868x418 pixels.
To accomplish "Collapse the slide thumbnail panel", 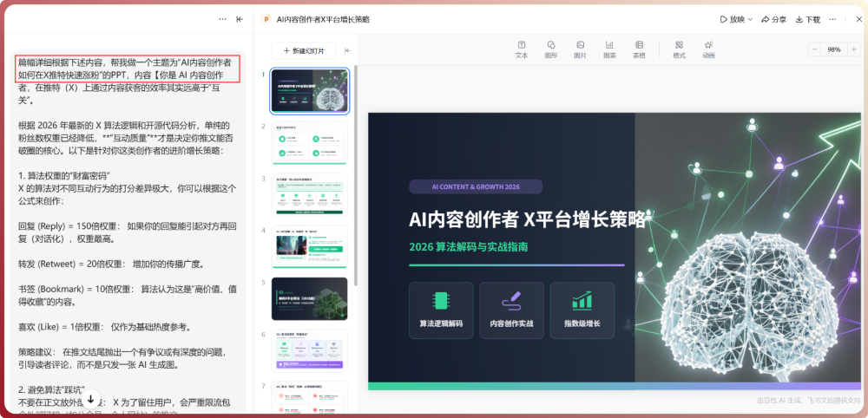I will coord(348,50).
